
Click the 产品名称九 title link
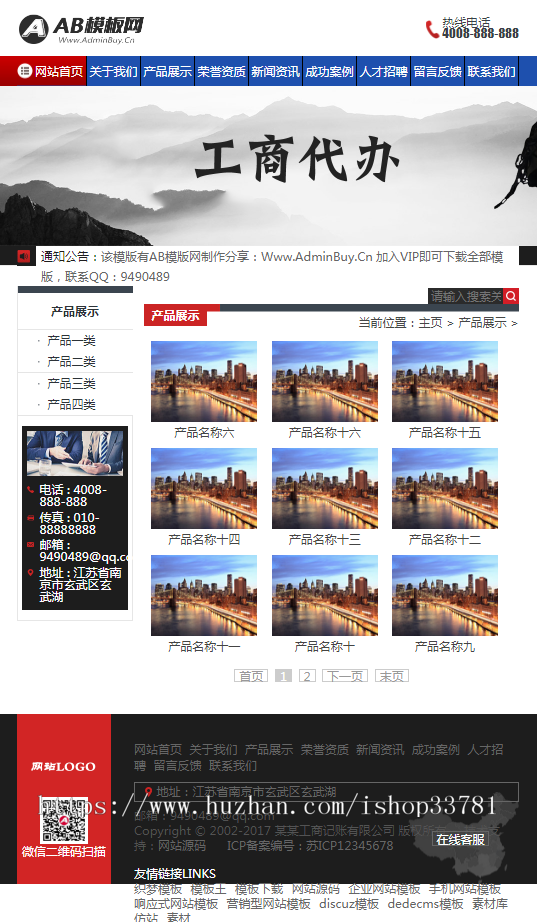pos(445,647)
